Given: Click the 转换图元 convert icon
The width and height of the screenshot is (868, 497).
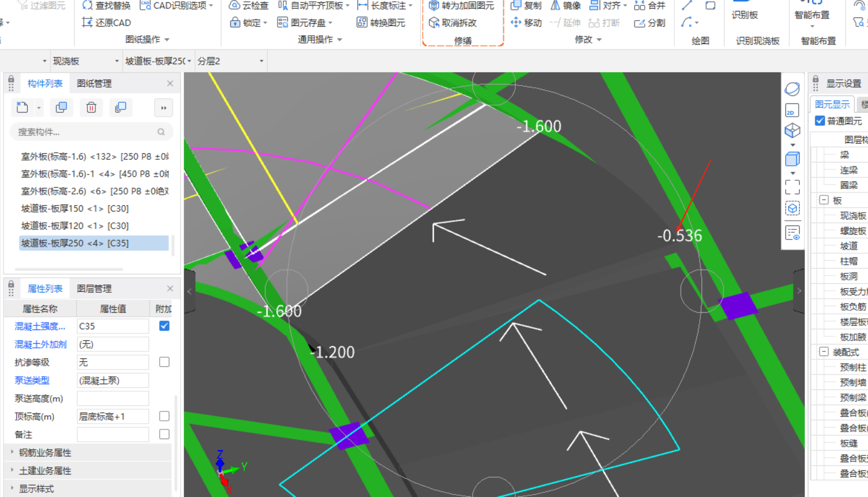Looking at the screenshot, I should tap(362, 23).
